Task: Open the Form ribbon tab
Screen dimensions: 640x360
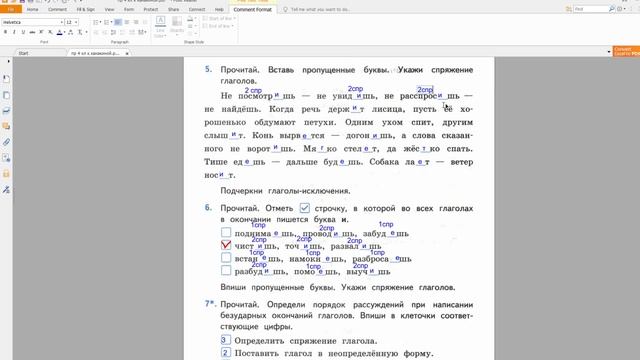Action: (x=129, y=9)
